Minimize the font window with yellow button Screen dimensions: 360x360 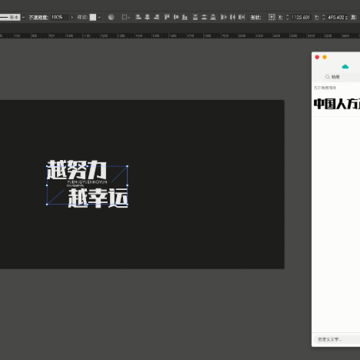pos(324,57)
